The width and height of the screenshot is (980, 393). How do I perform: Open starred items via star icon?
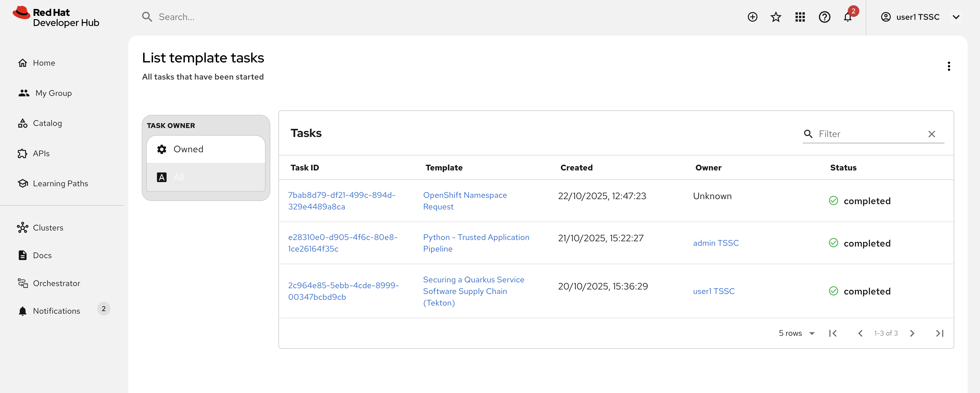776,17
